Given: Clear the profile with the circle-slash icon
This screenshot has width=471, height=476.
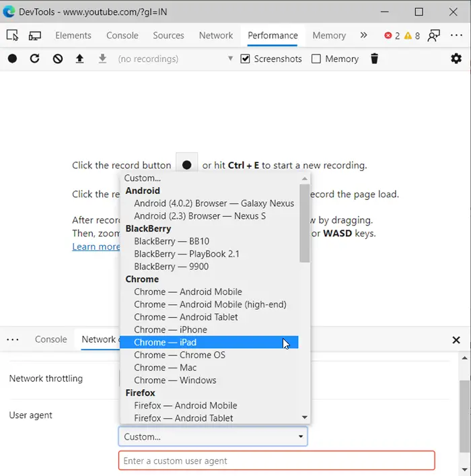Looking at the screenshot, I should [x=58, y=59].
